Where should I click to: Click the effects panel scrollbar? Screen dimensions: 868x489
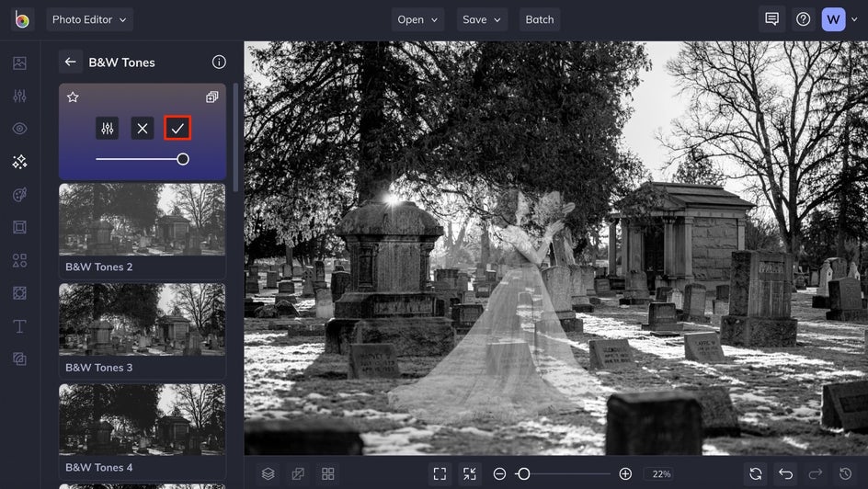coord(235,137)
